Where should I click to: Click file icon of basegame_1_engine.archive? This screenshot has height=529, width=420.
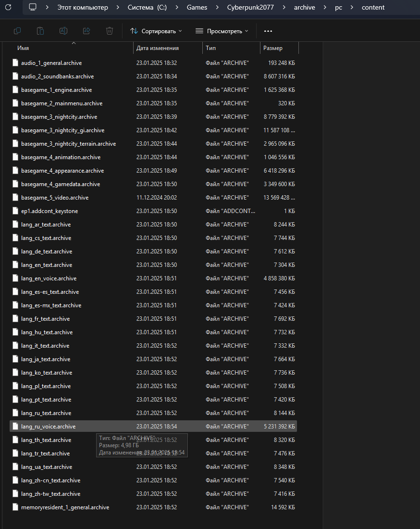[15, 90]
